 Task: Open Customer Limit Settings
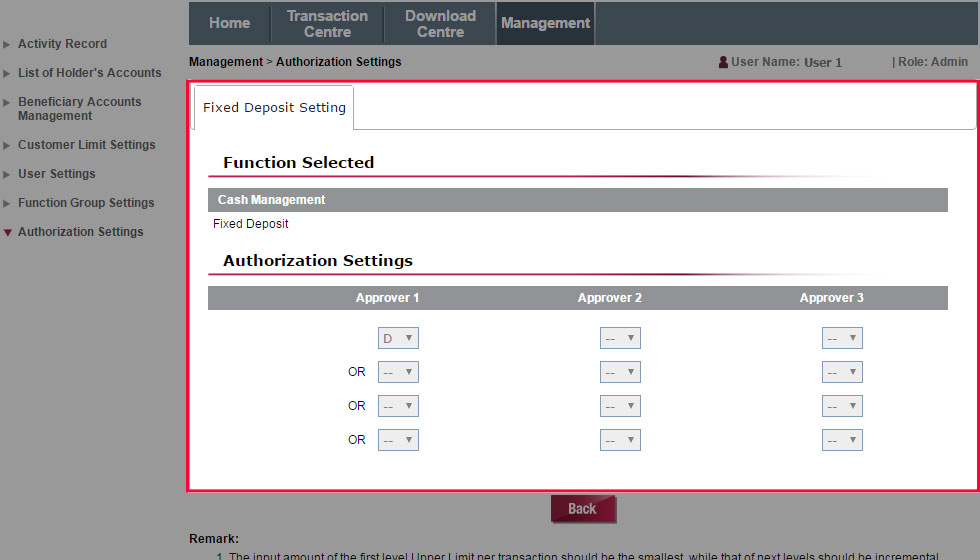pos(86,144)
